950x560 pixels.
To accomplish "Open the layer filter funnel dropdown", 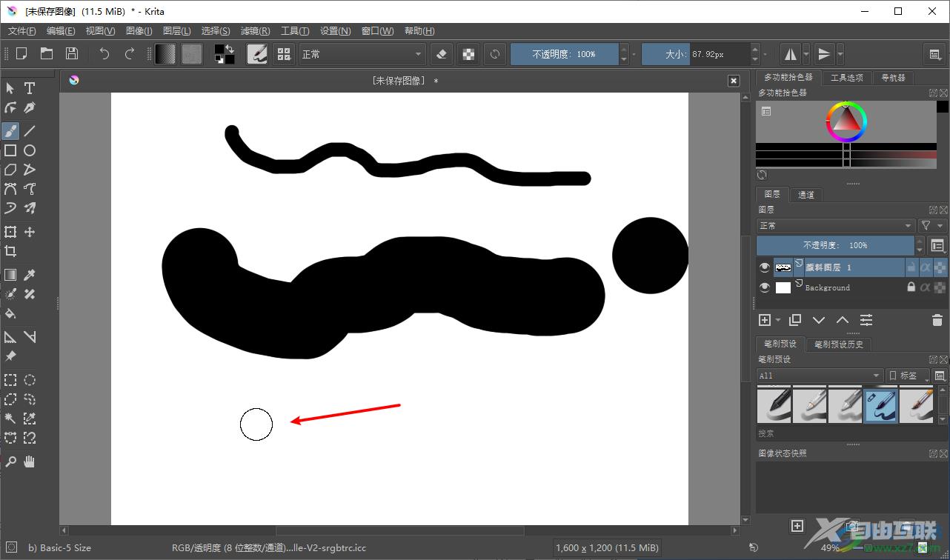I will pos(932,226).
